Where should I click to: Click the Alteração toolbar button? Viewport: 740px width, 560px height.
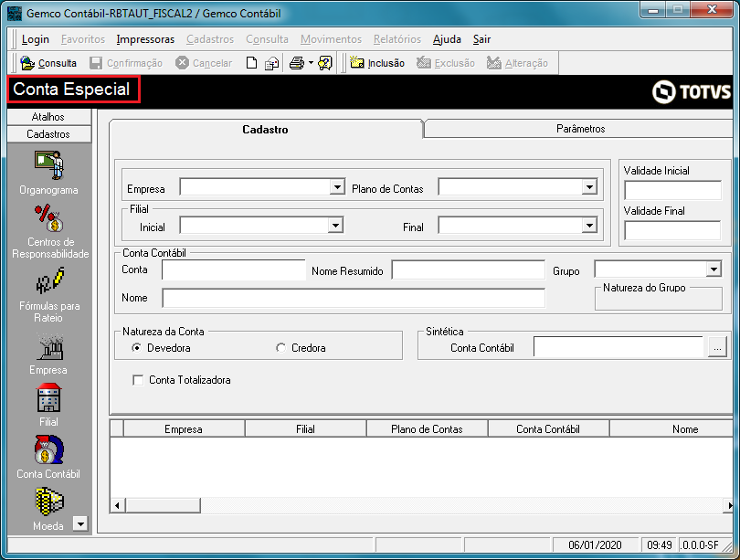point(517,63)
